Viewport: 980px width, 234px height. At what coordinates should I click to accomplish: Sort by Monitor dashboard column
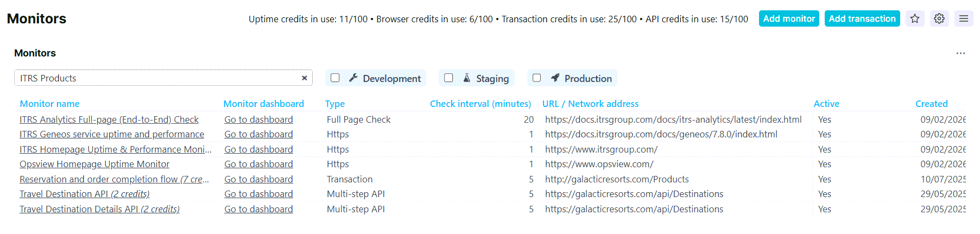pyautogui.click(x=263, y=104)
